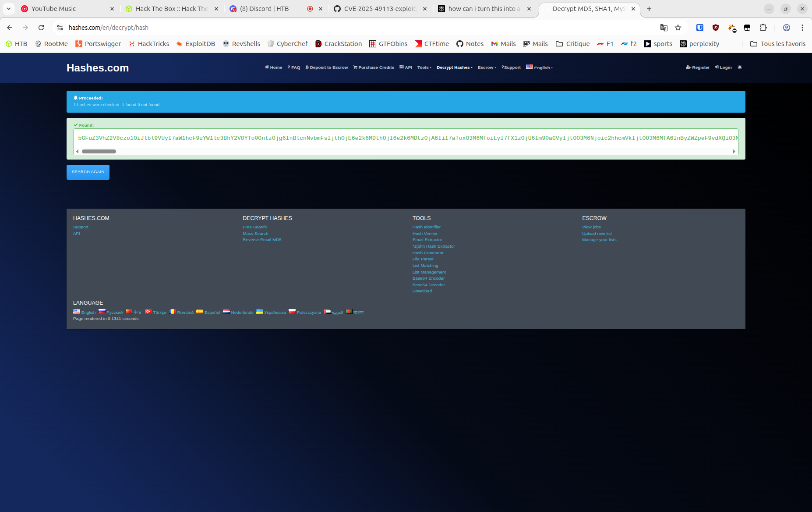Expand the Decrypt Hashes dropdown menu
Image resolution: width=812 pixels, height=512 pixels.
pyautogui.click(x=454, y=68)
